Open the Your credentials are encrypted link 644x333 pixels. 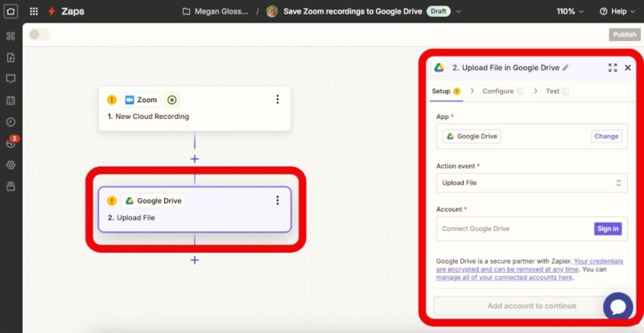tap(530, 265)
